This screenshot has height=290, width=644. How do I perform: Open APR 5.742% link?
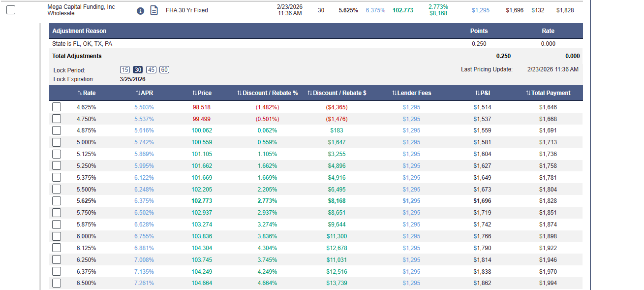point(144,142)
